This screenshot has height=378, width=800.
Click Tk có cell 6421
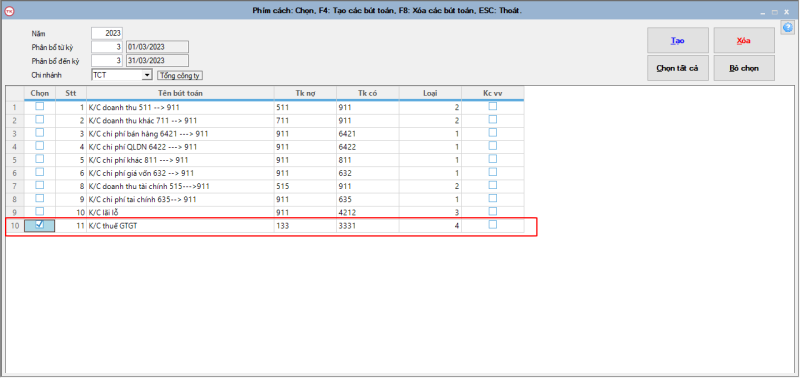click(368, 134)
